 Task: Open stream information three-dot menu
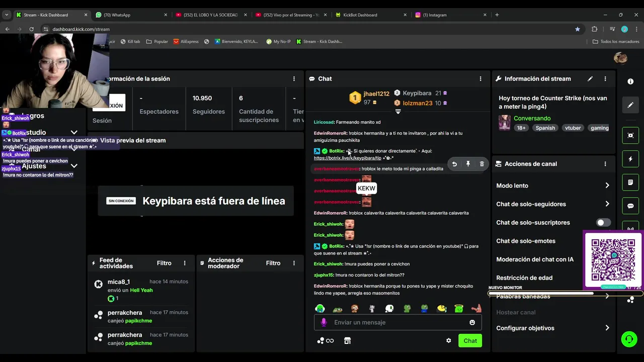click(x=605, y=79)
